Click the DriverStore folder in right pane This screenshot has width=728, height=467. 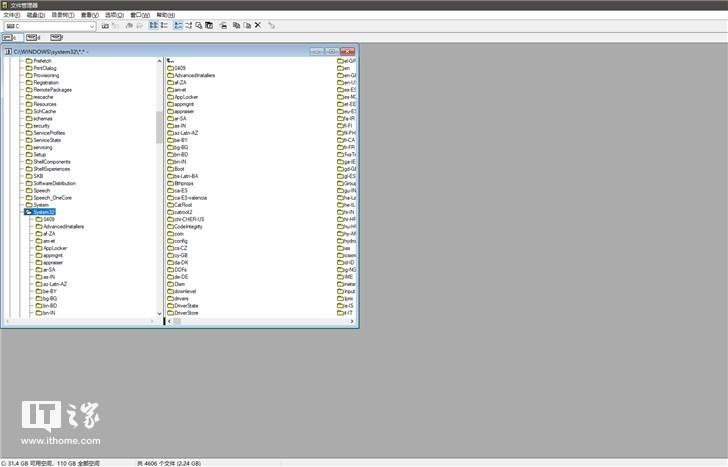(x=186, y=313)
